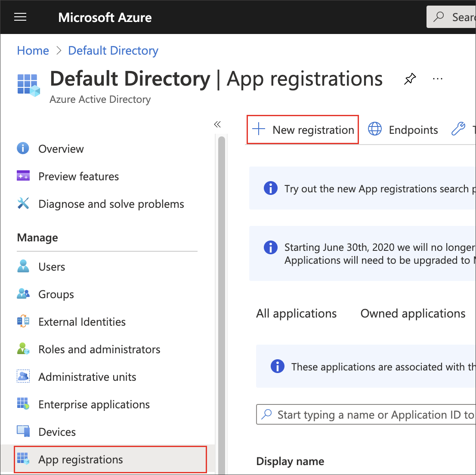
Task: Click the Roles and administrators icon
Action: (23, 349)
